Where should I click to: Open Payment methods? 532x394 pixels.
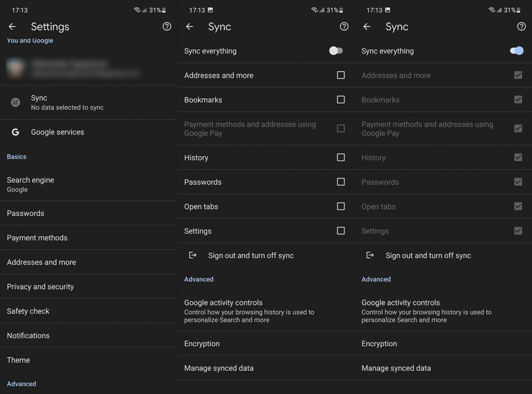pyautogui.click(x=88, y=238)
